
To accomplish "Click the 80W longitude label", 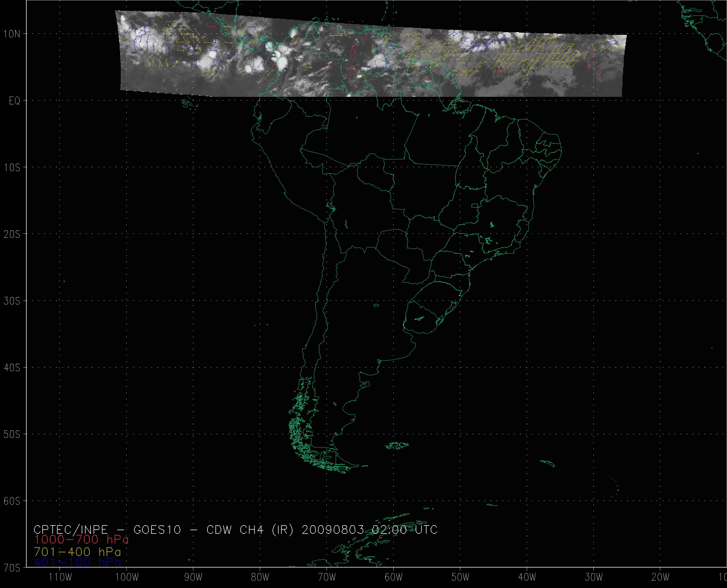I will (260, 577).
